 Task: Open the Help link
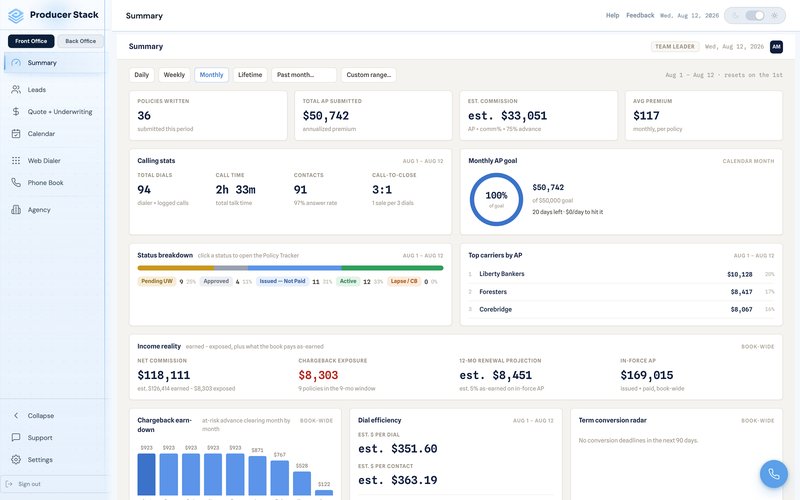[x=612, y=15]
